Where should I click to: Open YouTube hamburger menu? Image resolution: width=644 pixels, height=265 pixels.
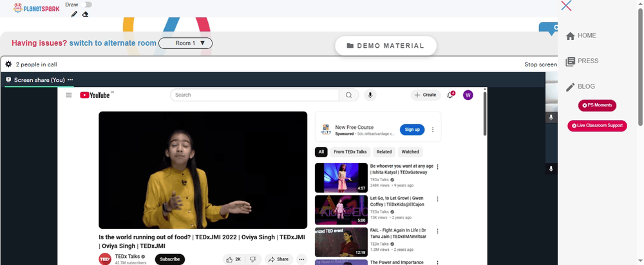(69, 95)
